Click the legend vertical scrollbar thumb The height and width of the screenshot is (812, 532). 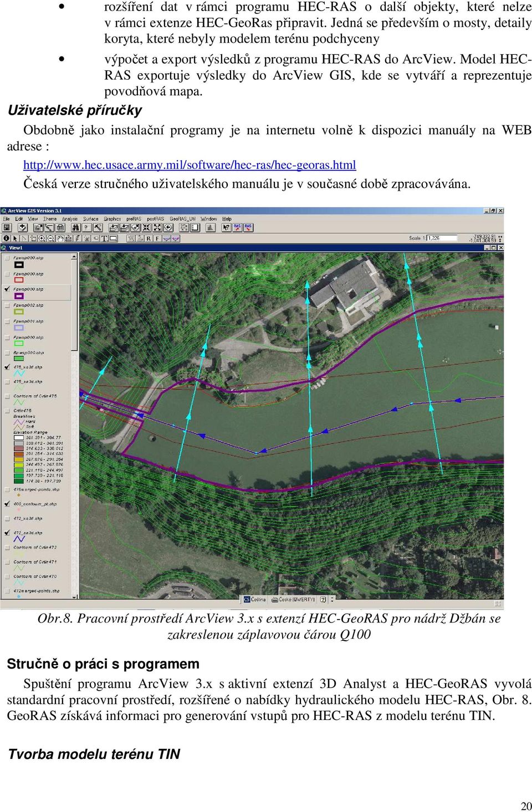point(74,305)
